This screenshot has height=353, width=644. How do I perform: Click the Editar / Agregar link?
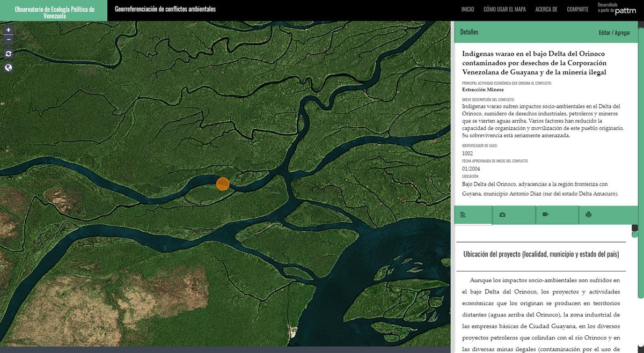(614, 33)
